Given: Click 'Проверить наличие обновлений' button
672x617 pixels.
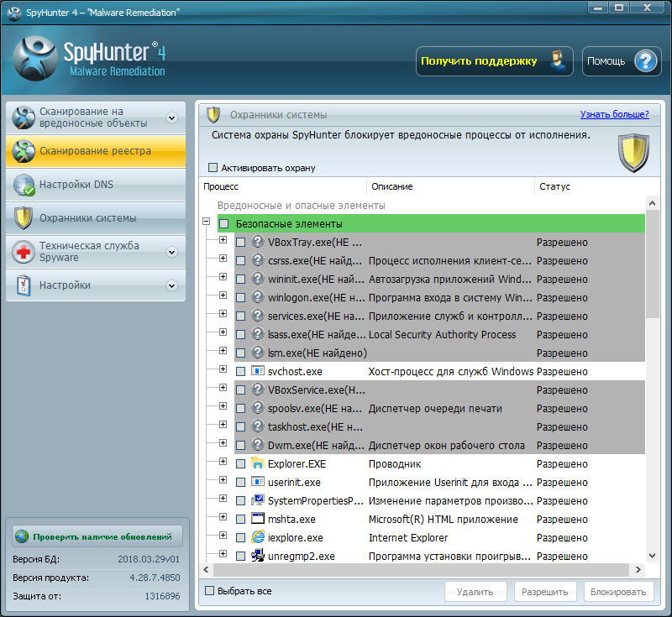Looking at the screenshot, I should tap(97, 536).
